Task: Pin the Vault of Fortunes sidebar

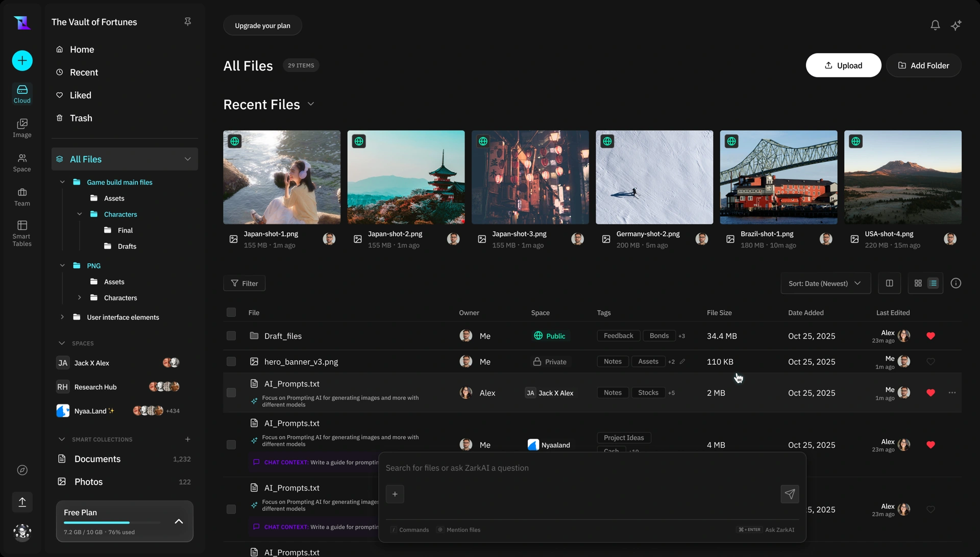Action: pos(187,21)
